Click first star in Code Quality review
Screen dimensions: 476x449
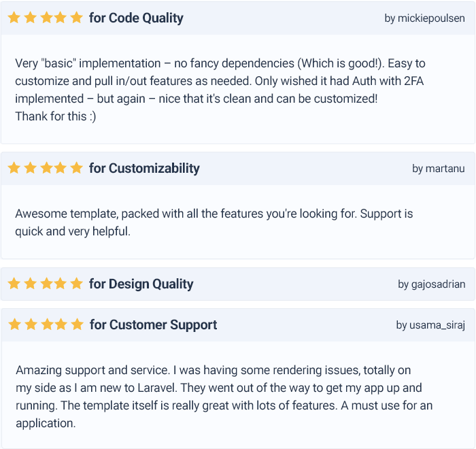click(14, 18)
